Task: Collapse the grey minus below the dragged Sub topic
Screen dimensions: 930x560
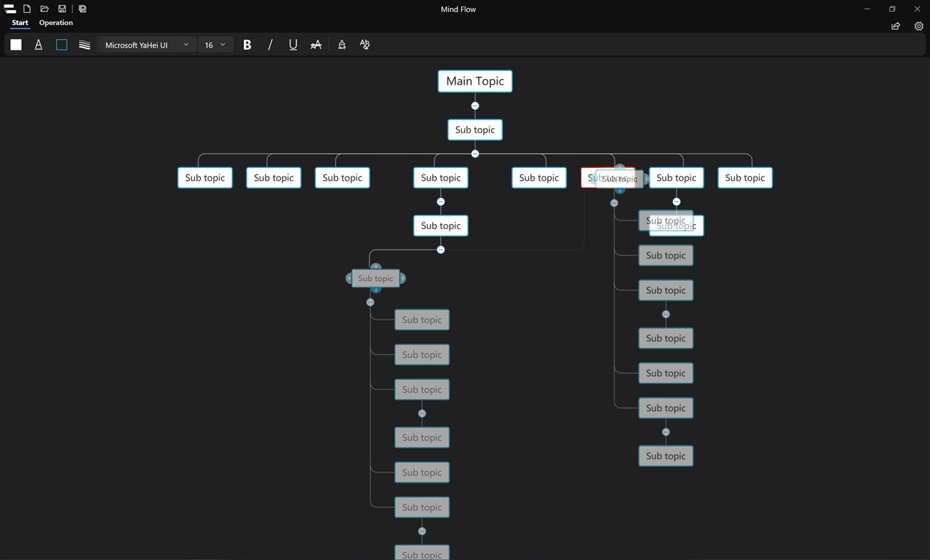Action: point(370,302)
